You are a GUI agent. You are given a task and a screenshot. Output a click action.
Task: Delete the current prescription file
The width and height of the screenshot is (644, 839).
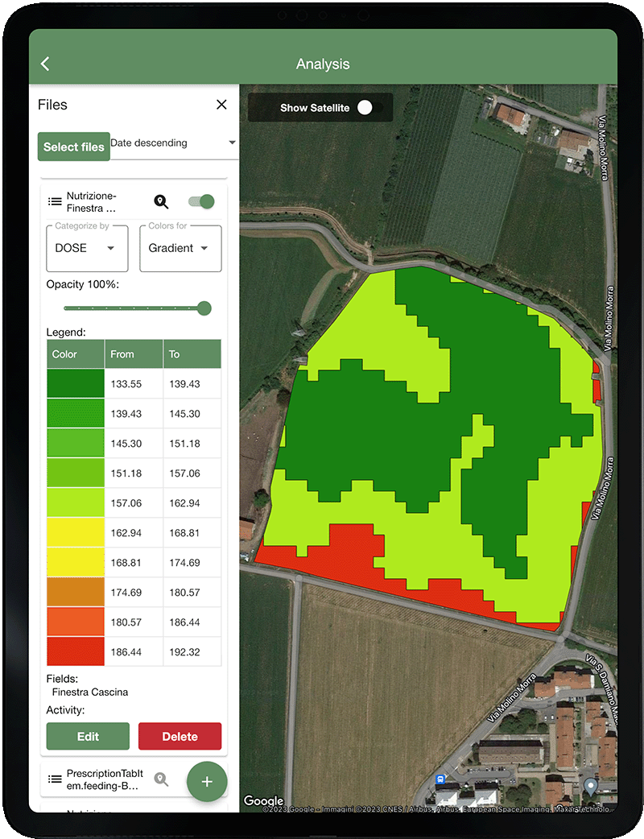point(180,736)
